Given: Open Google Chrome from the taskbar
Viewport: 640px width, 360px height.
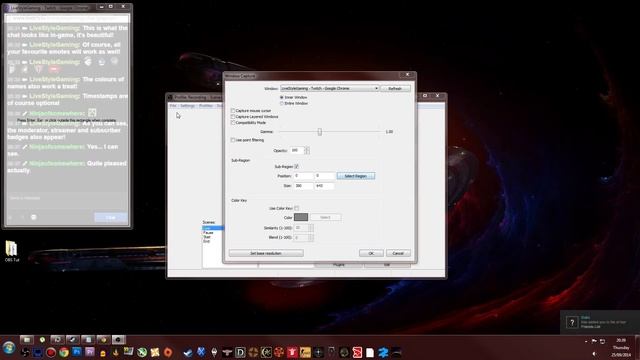Looking at the screenshot, I should pos(64,352).
